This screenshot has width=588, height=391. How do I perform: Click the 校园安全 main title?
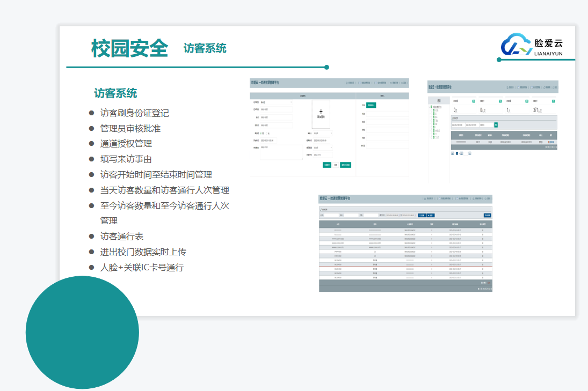[129, 48]
